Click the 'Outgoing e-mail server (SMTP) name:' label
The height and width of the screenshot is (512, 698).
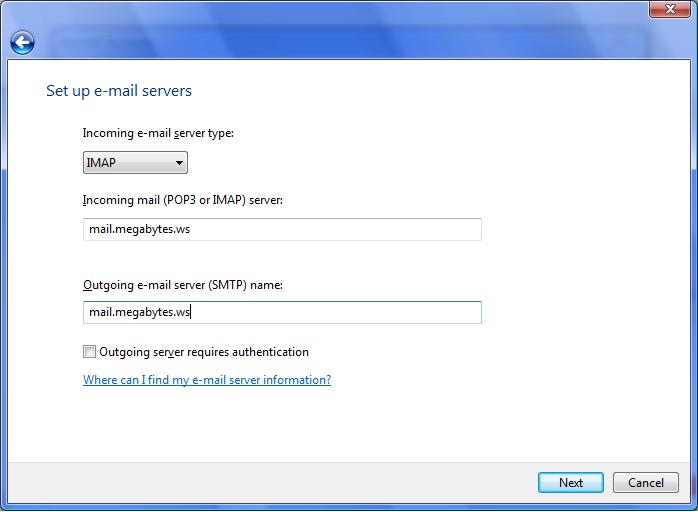[x=183, y=285]
